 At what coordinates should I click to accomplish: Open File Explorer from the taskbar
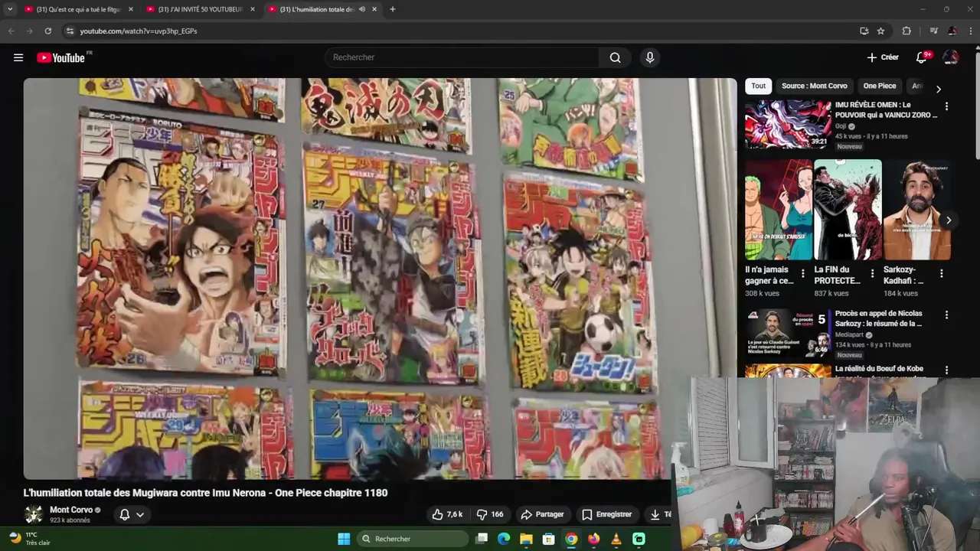pos(526,539)
